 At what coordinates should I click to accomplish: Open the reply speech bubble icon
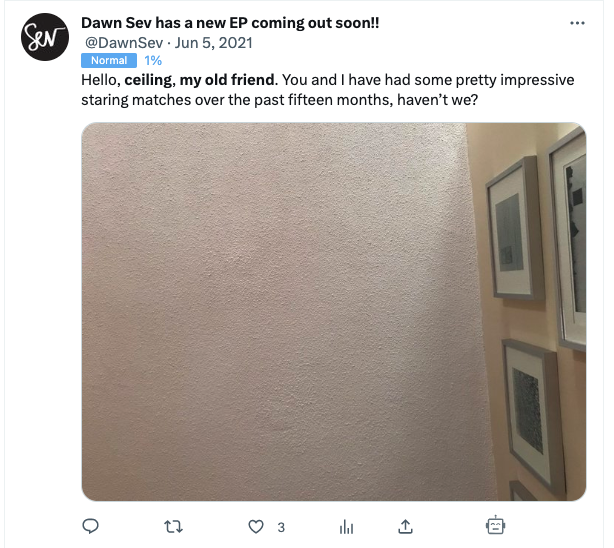point(90,526)
